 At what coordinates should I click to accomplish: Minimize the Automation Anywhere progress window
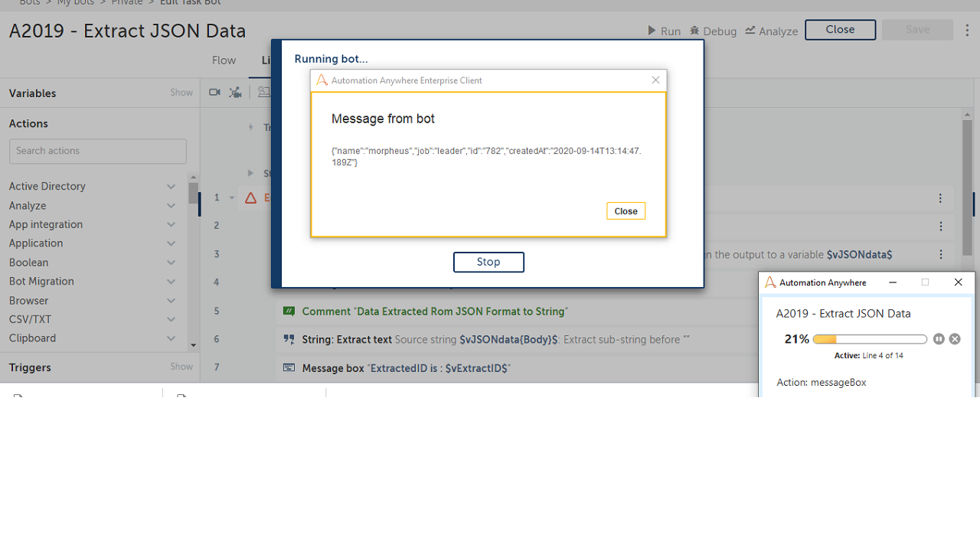pyautogui.click(x=892, y=282)
